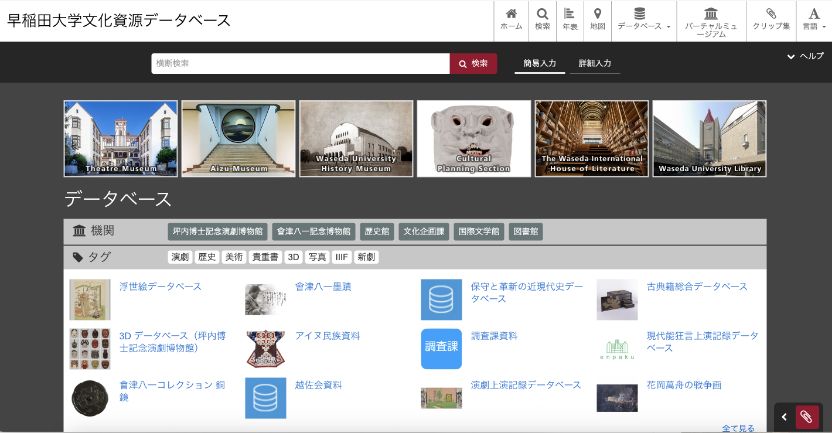Click database icon beside 保守と革新の近現代史

[441, 300]
